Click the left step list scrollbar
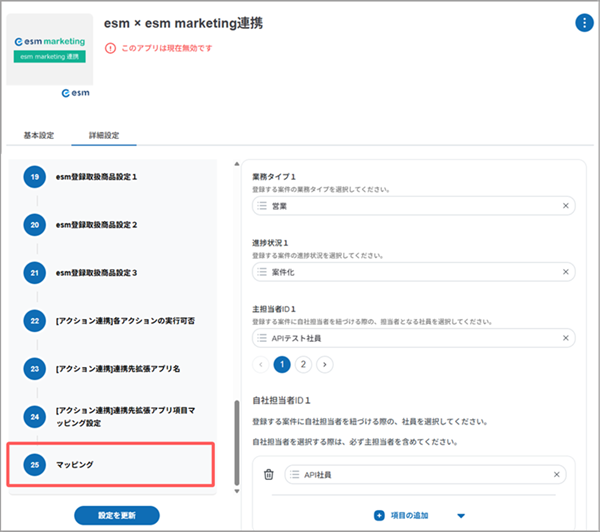Image resolution: width=600 pixels, height=532 pixels. (237, 440)
